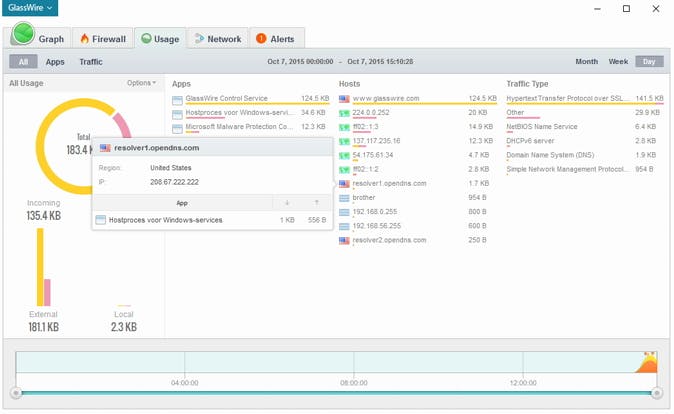Select Microsoft Malware Protection Co... row
Image resolution: width=674 pixels, height=414 pixels.
tap(251, 128)
